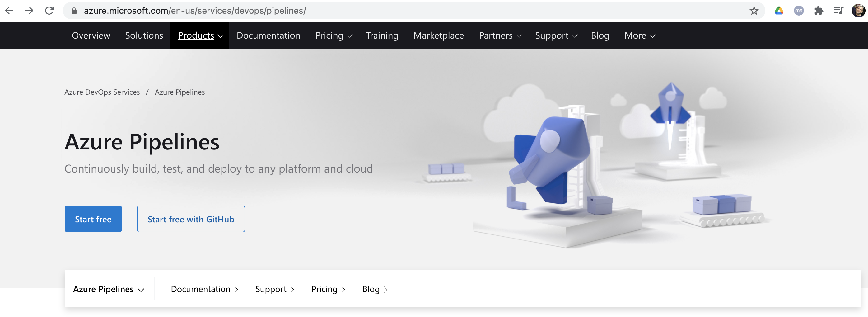
Task: Open Blog link in the sub-nav bar
Action: [375, 289]
